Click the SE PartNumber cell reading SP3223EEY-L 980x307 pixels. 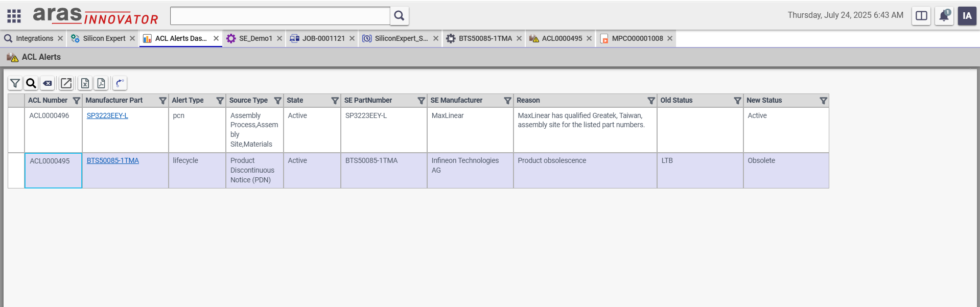[x=384, y=130]
